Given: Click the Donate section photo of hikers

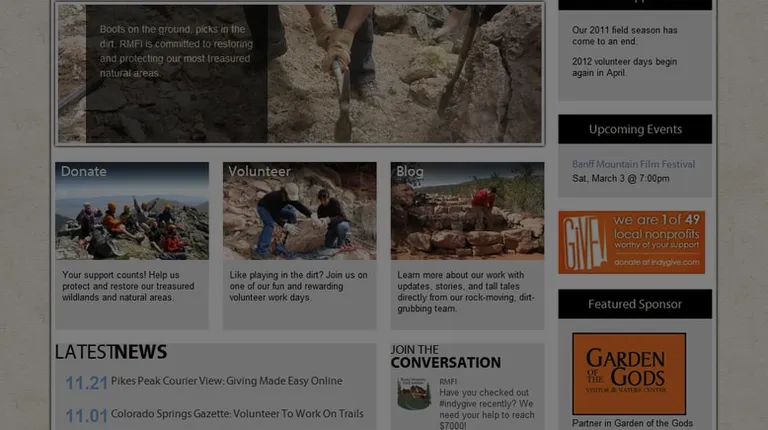Looking at the screenshot, I should click(132, 220).
